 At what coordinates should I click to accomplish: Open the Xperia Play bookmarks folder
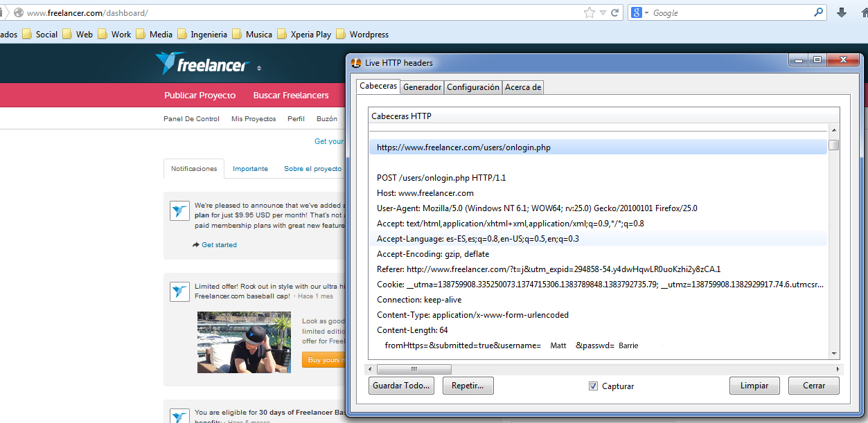[304, 34]
